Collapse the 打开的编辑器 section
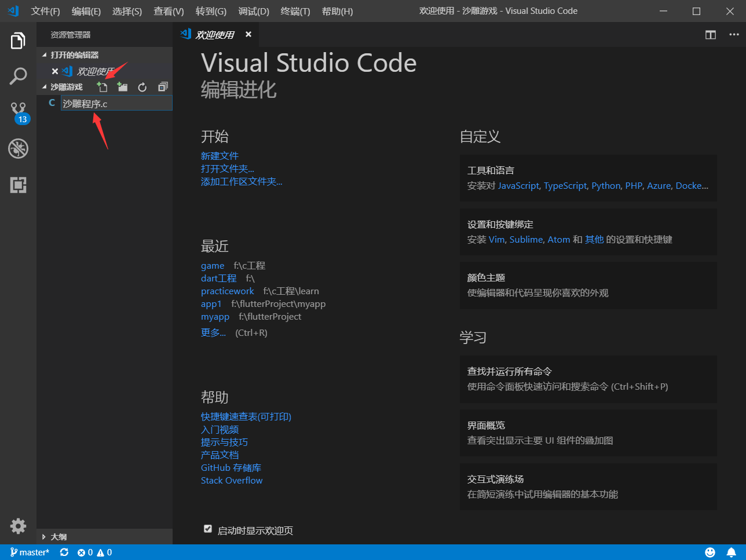The width and height of the screenshot is (746, 560). point(74,55)
